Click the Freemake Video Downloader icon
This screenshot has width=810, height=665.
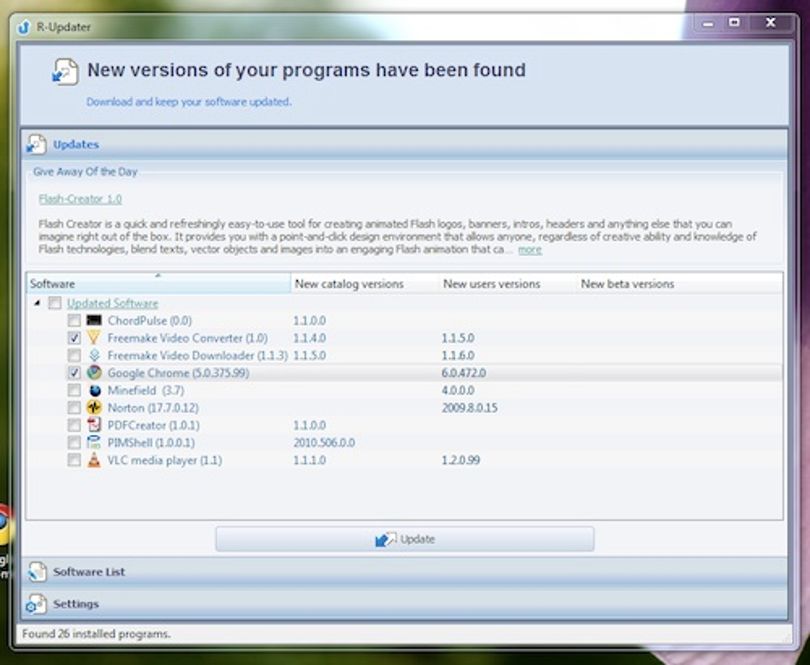pyautogui.click(x=94, y=355)
